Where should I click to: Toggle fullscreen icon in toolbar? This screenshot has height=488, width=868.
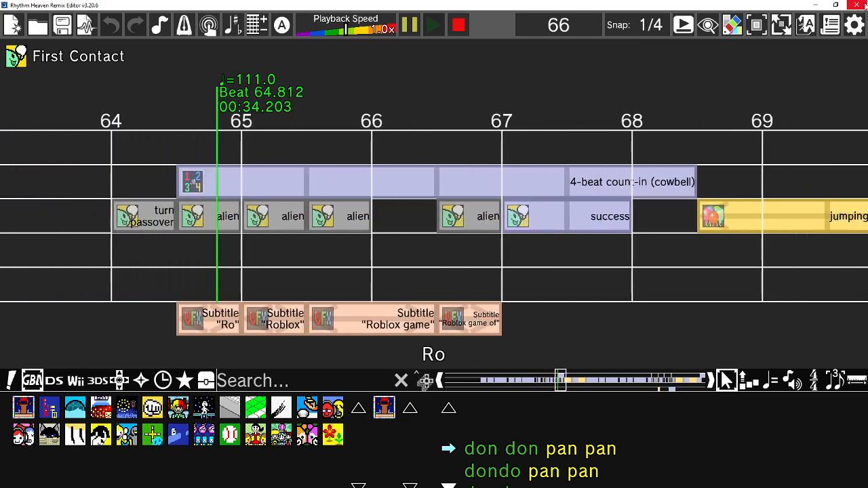pyautogui.click(x=756, y=26)
